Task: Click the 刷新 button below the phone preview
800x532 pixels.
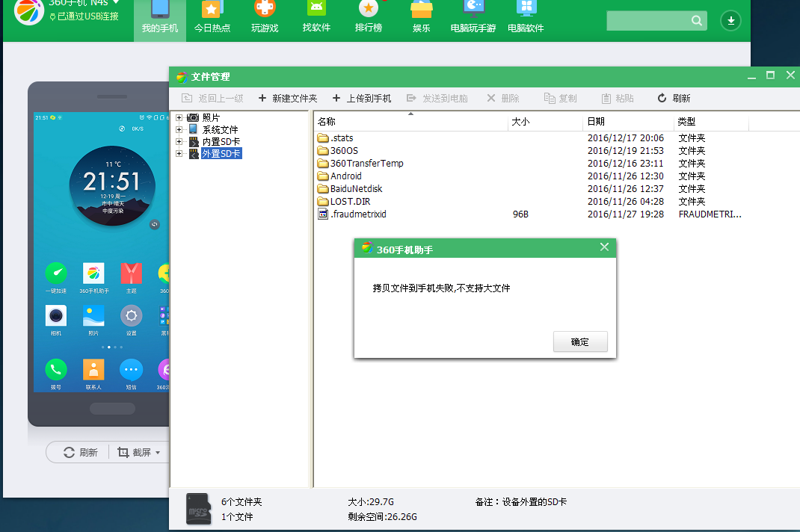Action: coord(77,451)
